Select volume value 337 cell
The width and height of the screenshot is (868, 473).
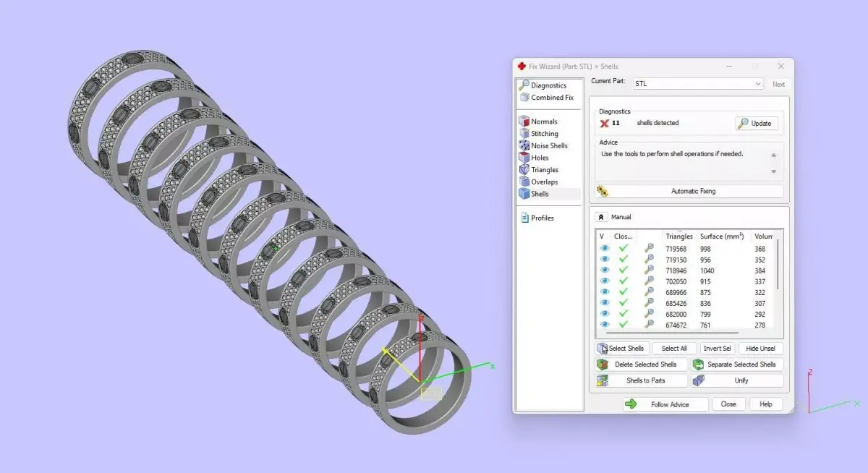pyautogui.click(x=760, y=281)
